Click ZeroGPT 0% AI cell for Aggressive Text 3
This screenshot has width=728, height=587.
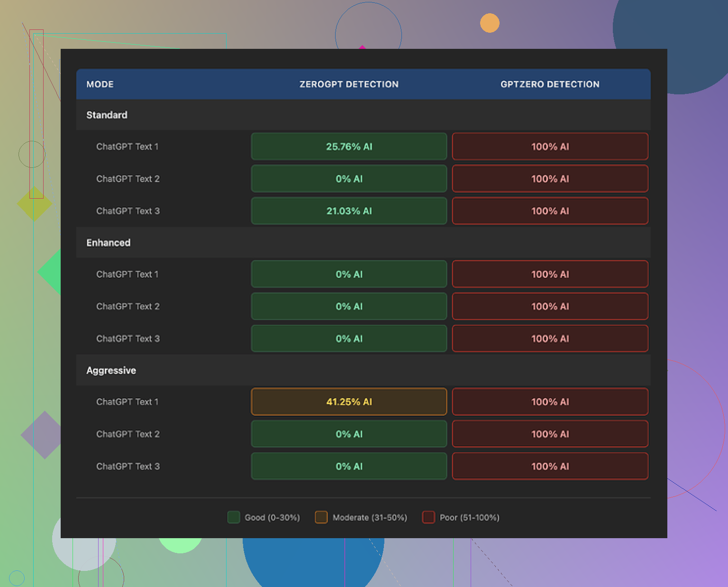click(349, 466)
